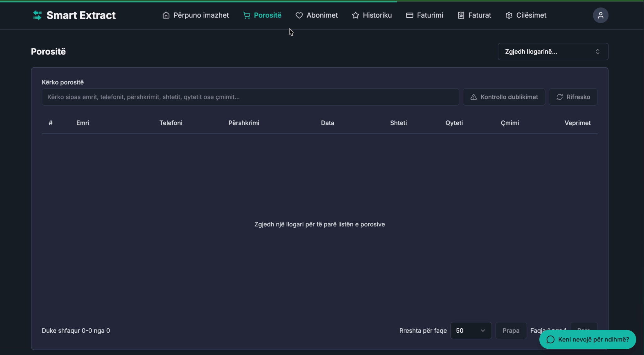Select the Porositë nav item

[262, 15]
